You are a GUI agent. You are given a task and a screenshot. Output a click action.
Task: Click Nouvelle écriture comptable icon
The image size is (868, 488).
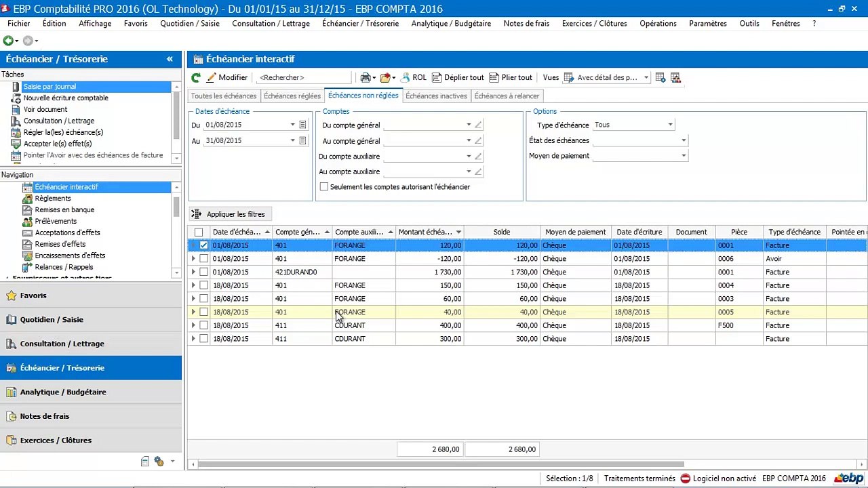click(x=16, y=98)
